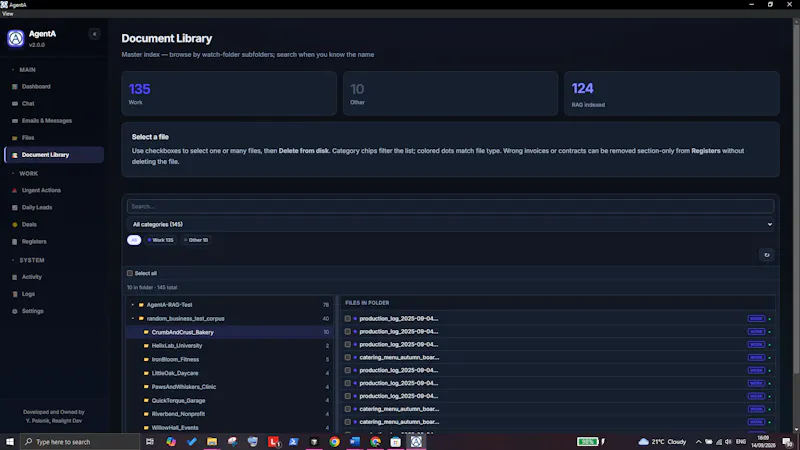This screenshot has height=450, width=800.
Task: Click the folder icon beside IronBloom_Fitness
Action: (146, 360)
